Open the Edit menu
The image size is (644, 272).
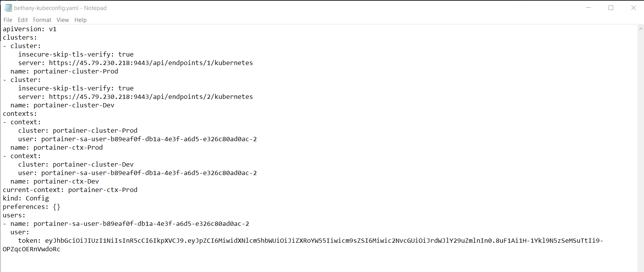23,20
